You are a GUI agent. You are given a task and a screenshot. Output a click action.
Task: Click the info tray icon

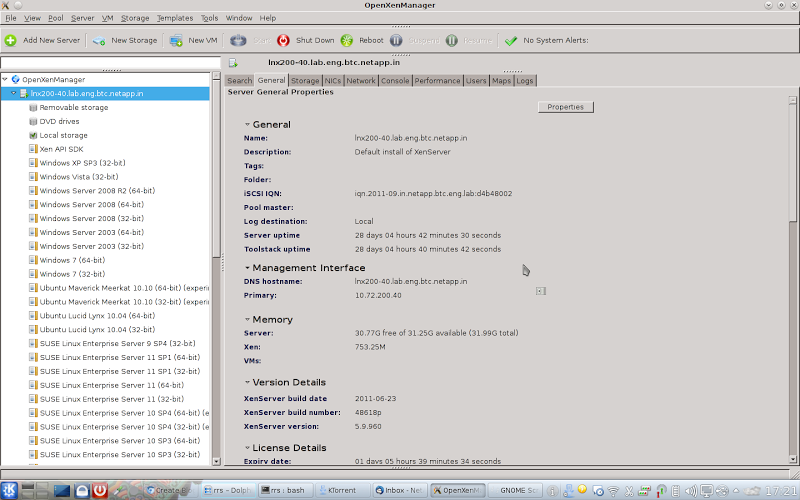pos(552,491)
